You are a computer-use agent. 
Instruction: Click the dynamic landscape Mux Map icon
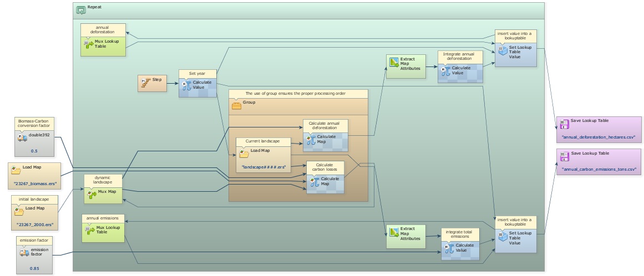[x=92, y=193]
